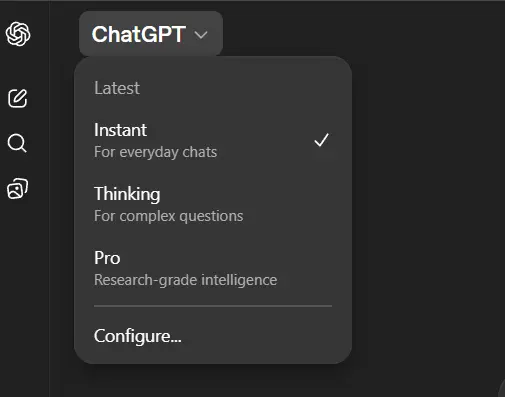
Task: Click the 'Research-grade intelligence' subtitle
Action: click(x=185, y=280)
